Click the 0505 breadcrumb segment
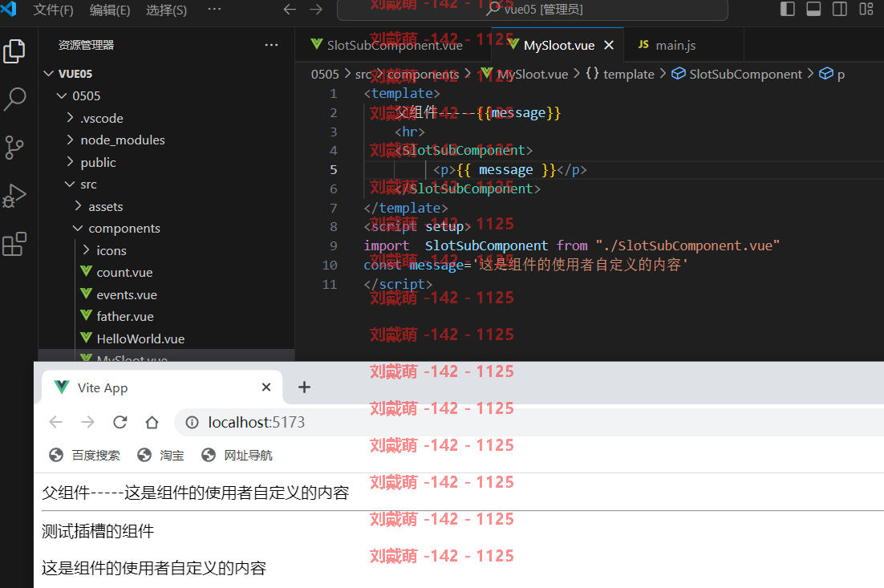The width and height of the screenshot is (884, 588). pos(325,75)
